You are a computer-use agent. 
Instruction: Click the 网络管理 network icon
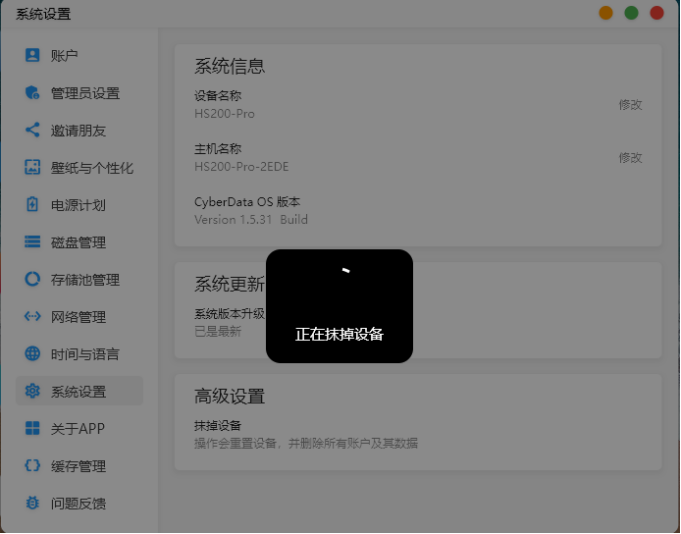33,317
